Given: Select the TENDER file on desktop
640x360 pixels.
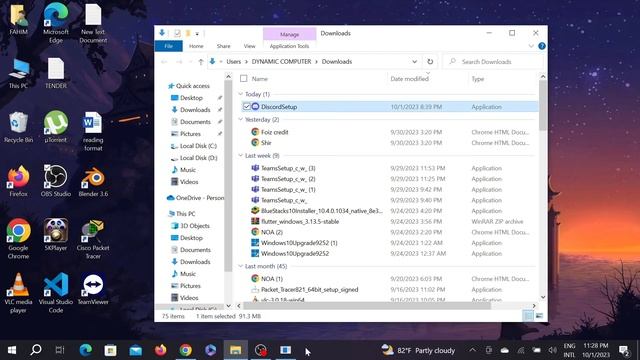Looking at the screenshot, I should tap(56, 73).
